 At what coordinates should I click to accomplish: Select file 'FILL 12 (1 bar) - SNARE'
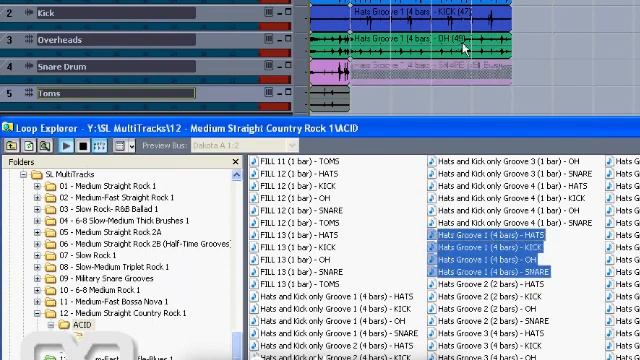[301, 211]
